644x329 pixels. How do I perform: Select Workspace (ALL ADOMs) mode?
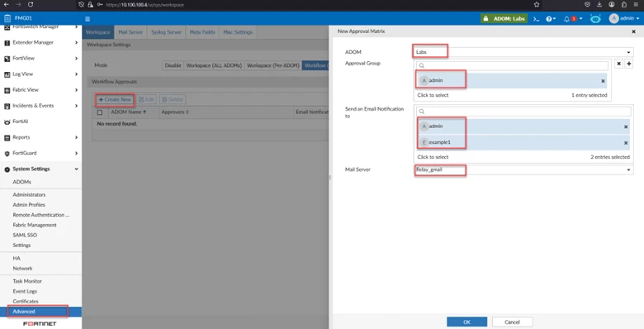214,65
